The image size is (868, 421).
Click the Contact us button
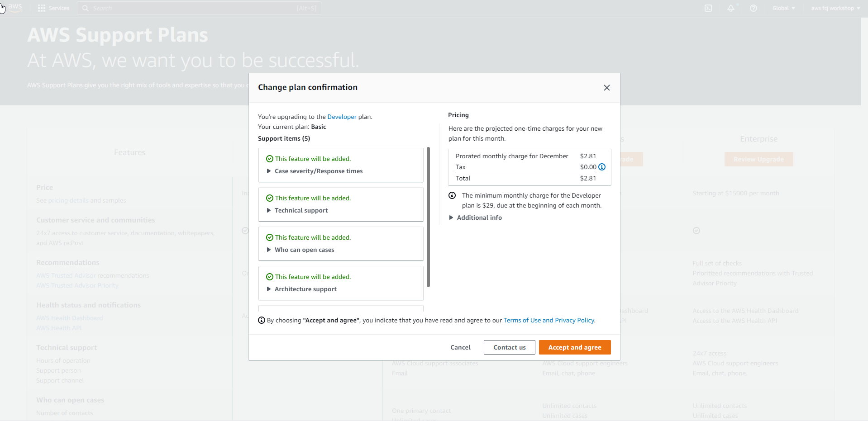510,347
